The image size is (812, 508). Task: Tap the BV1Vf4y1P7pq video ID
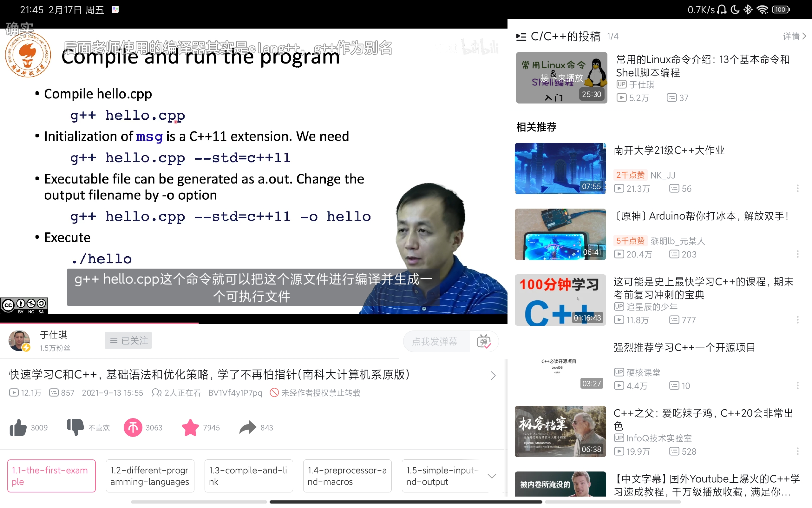[x=235, y=393]
